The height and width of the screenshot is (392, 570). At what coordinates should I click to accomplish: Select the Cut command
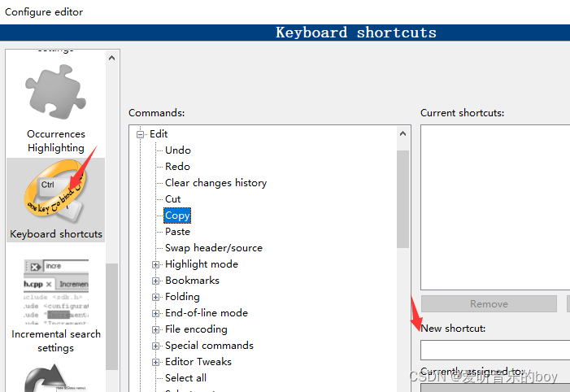coord(172,199)
